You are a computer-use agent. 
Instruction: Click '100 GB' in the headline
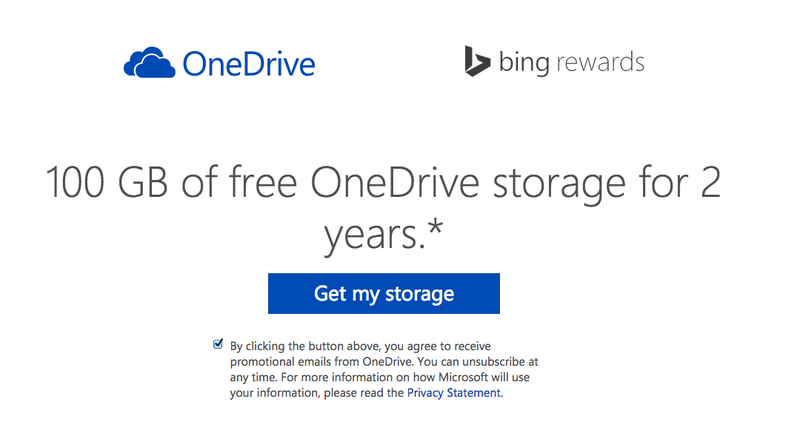coord(107,183)
